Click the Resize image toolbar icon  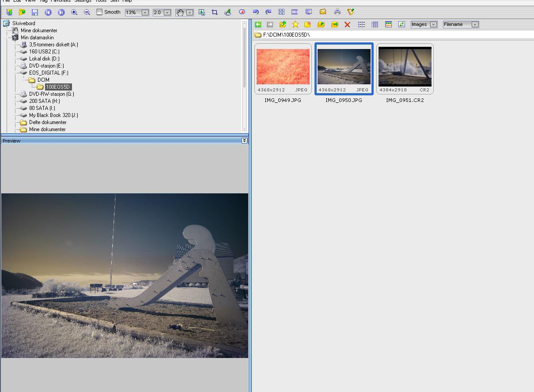[202, 12]
